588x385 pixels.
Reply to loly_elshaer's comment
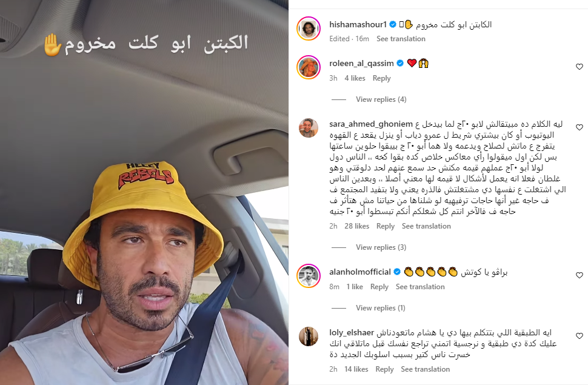pos(385,369)
